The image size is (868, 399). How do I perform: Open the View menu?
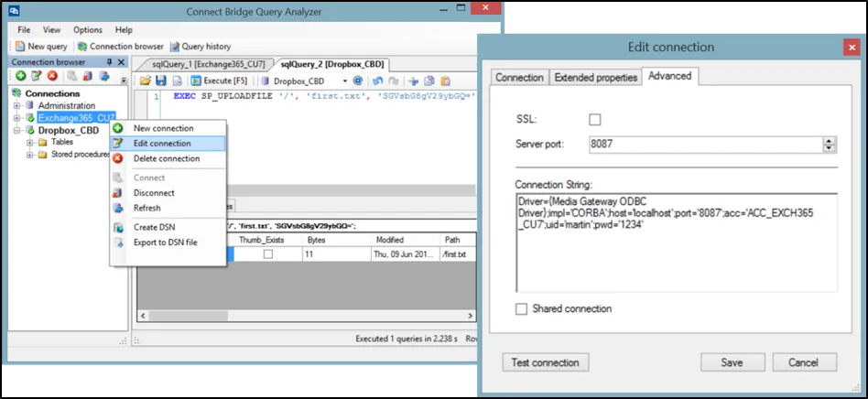51,30
